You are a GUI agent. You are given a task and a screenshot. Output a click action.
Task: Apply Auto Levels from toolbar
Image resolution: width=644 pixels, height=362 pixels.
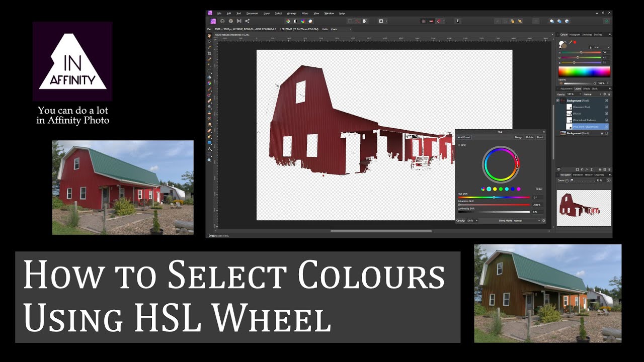[x=288, y=21]
